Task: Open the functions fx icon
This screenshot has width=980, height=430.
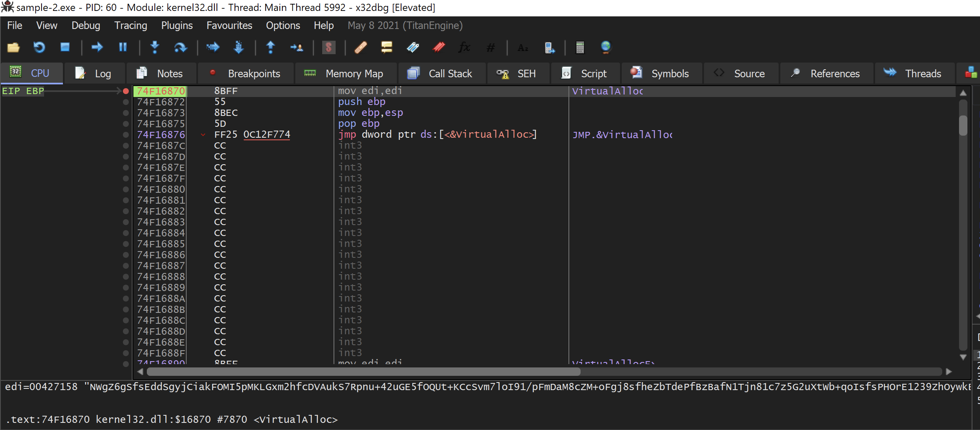Action: pos(464,47)
